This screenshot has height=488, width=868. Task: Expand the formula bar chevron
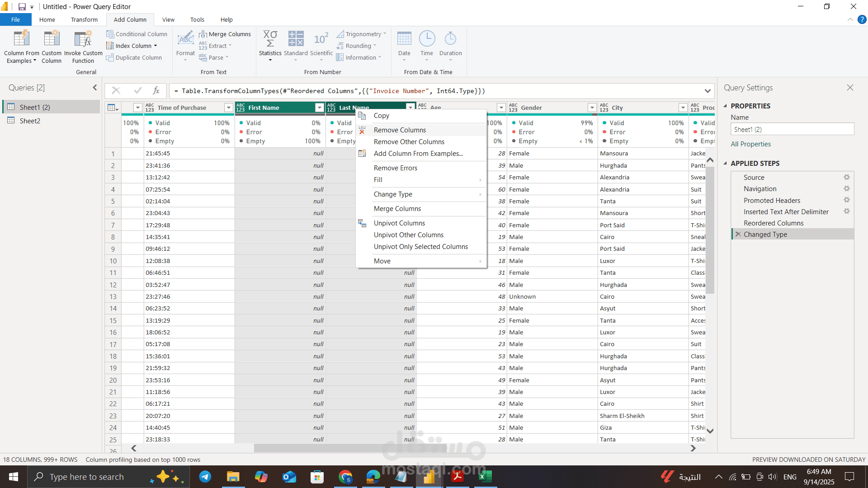(x=708, y=91)
